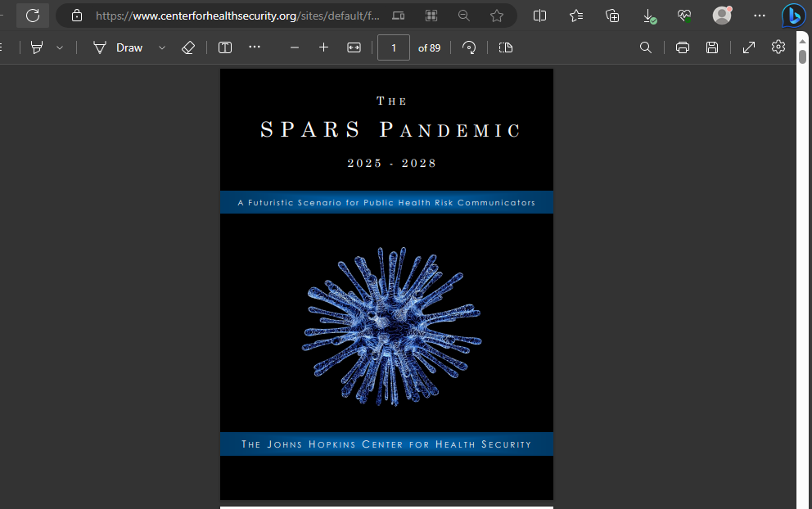The image size is (812, 509).
Task: Click the "of 89" page count text
Action: pos(429,47)
